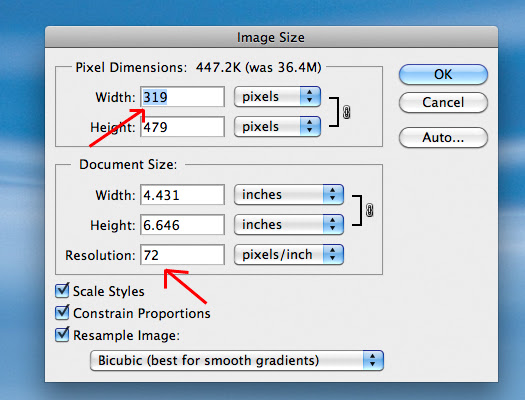Screen dimensions: 525x400
Task: Uncheck Constrain Proportions checkbox
Action: pos(62,313)
